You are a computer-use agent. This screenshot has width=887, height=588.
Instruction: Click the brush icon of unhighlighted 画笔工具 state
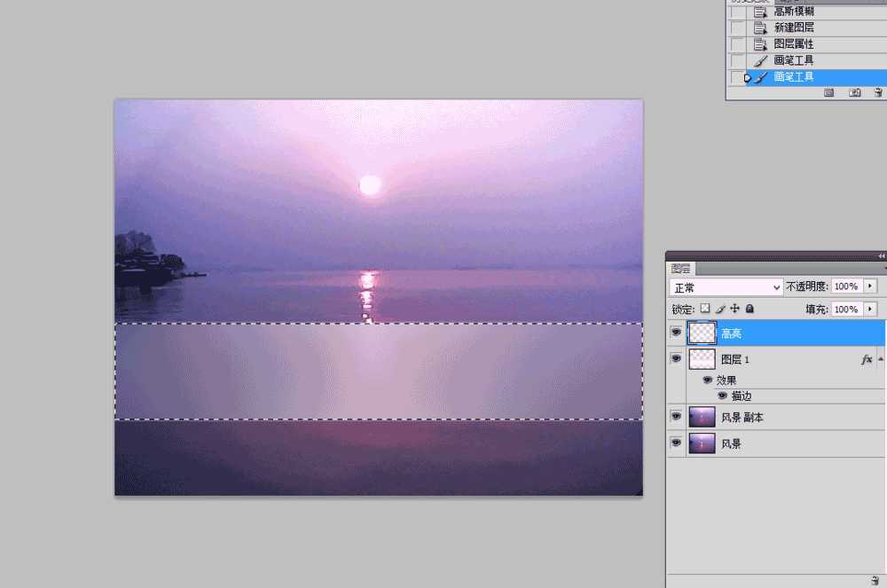761,60
